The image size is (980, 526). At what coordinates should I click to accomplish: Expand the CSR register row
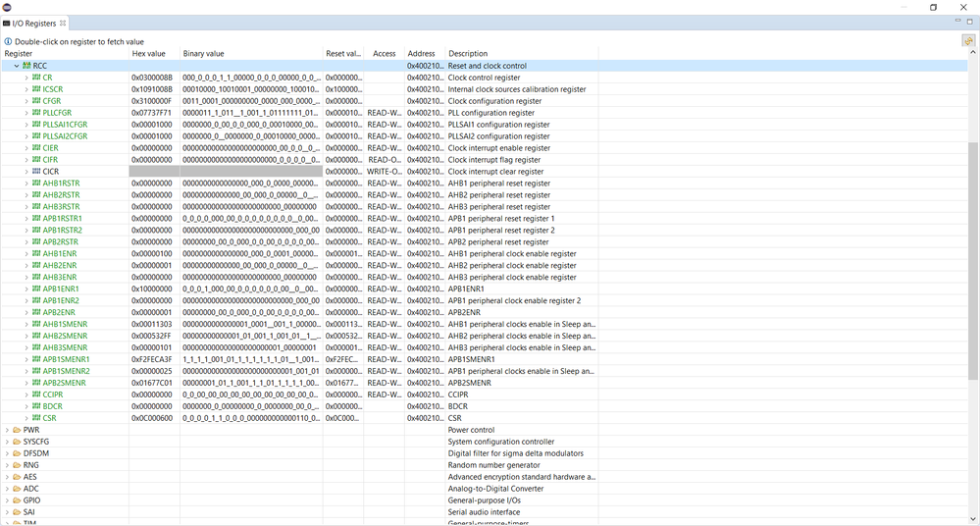pos(26,418)
